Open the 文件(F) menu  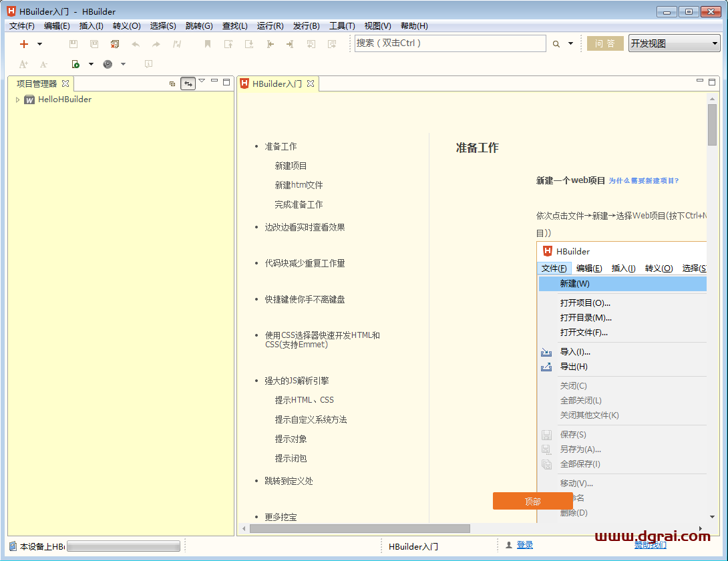[22, 26]
